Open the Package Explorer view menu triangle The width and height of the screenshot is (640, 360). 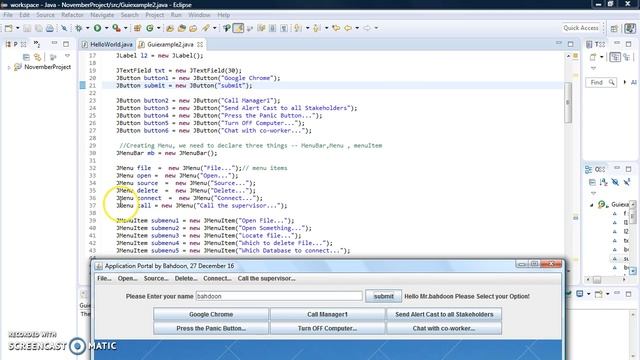click(67, 56)
